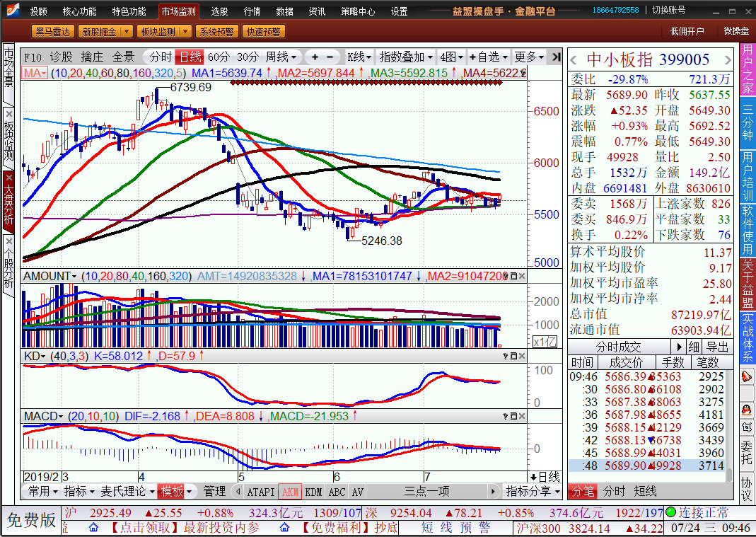Click the 导出 export button
The height and width of the screenshot is (537, 756).
pos(717,347)
